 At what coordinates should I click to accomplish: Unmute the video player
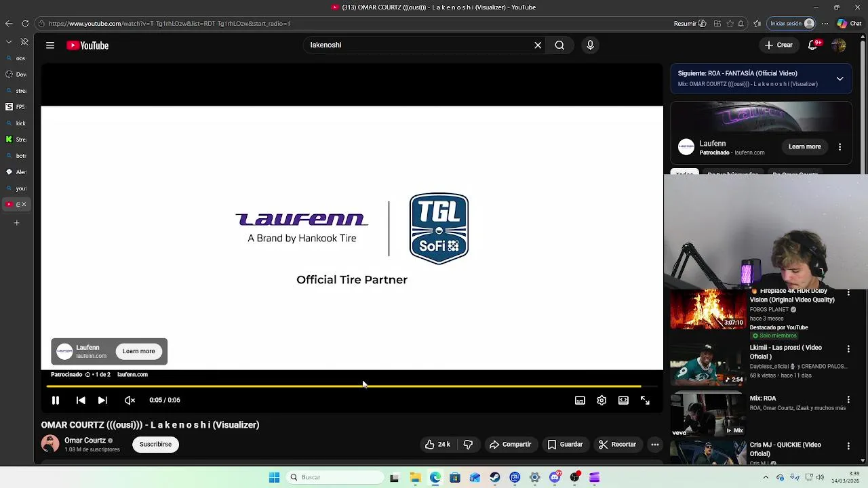pos(130,401)
